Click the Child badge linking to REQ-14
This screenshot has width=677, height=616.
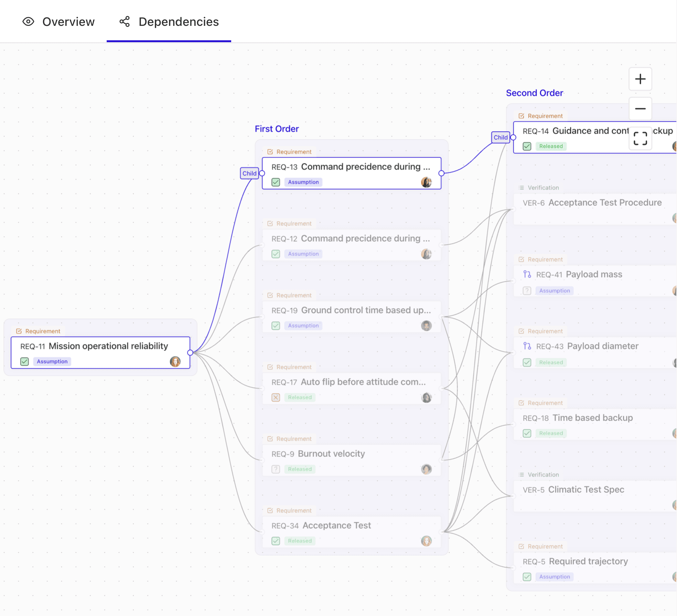[500, 137]
